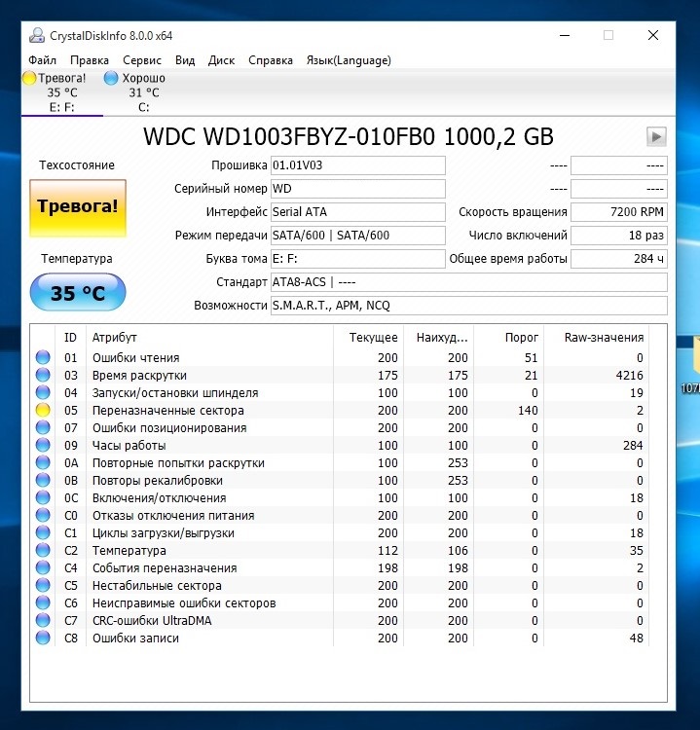Click status icon for Повторные попытки раскрутки
This screenshot has height=730, width=700.
pyautogui.click(x=43, y=462)
